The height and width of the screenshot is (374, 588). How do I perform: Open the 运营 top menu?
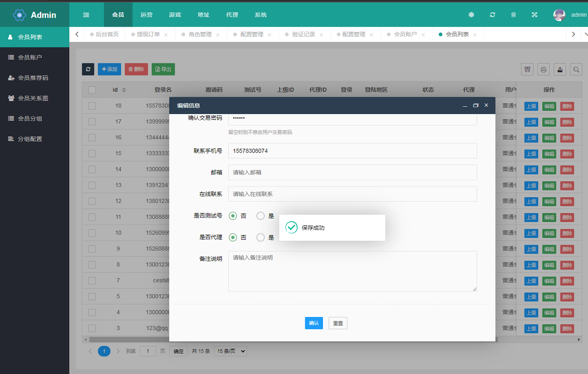coord(147,15)
